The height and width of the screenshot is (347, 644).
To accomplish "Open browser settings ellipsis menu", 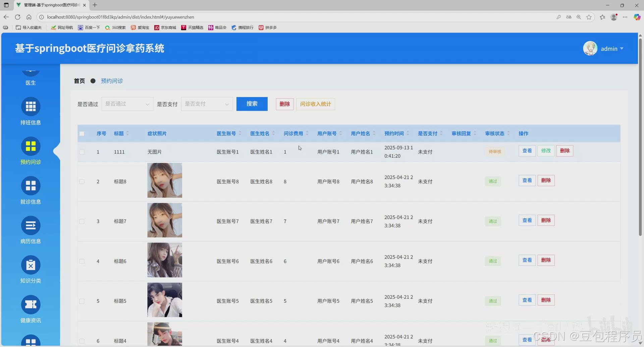I will click(625, 17).
